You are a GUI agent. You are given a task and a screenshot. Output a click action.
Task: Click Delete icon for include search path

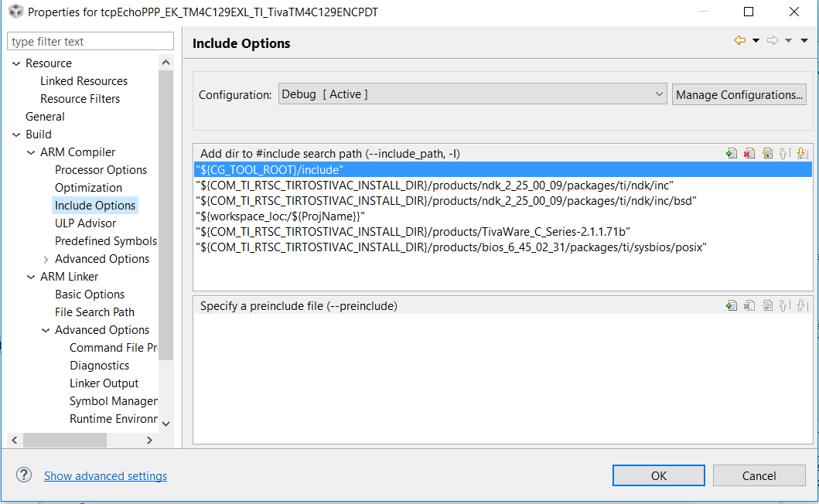coord(749,153)
